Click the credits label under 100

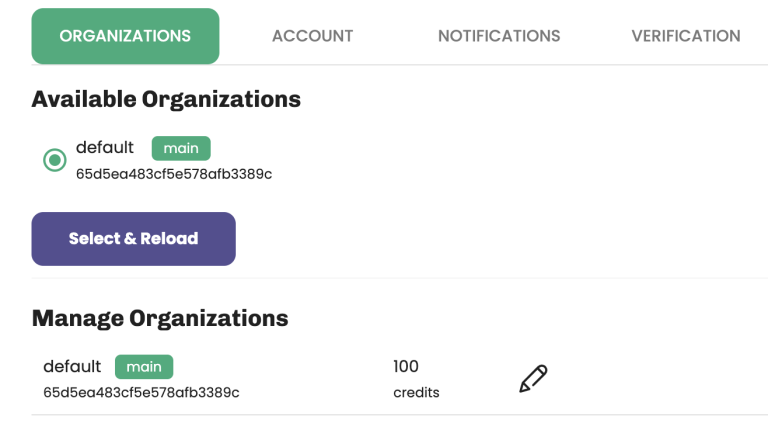[x=416, y=393]
